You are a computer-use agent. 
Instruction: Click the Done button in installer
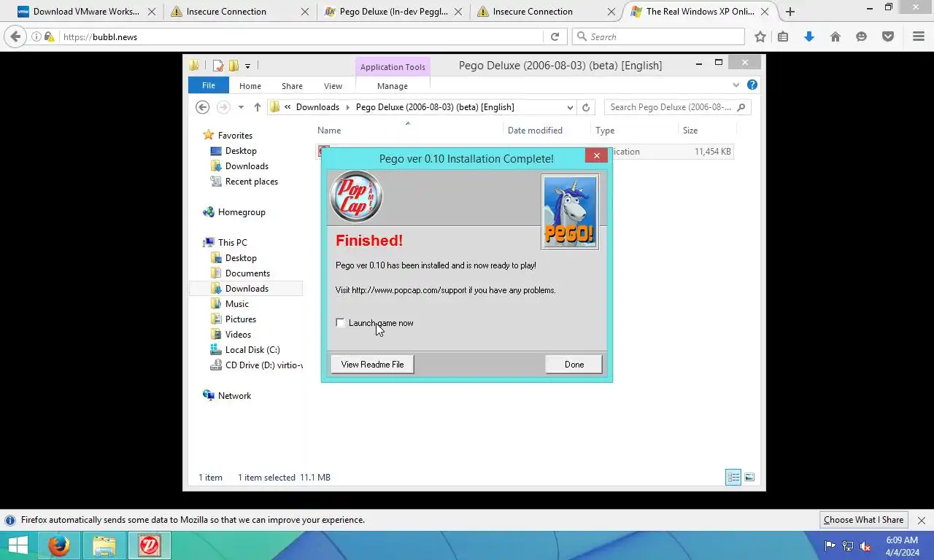(574, 365)
